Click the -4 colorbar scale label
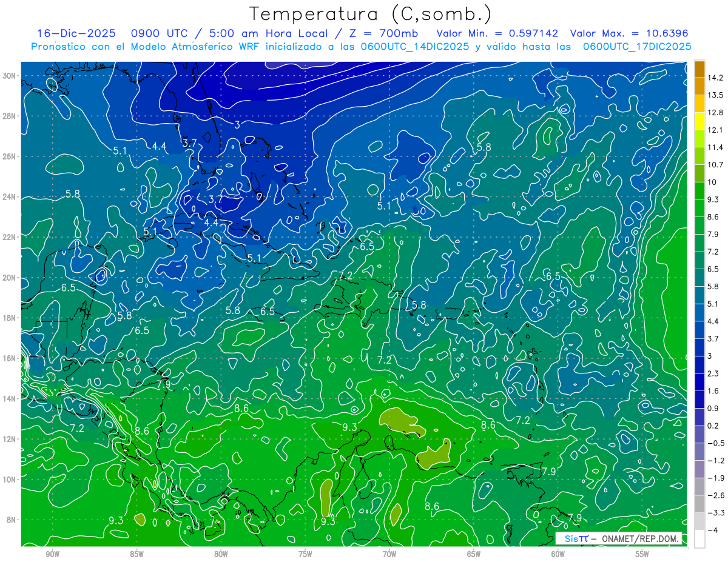This screenshot has height=562, width=728. coord(712,530)
